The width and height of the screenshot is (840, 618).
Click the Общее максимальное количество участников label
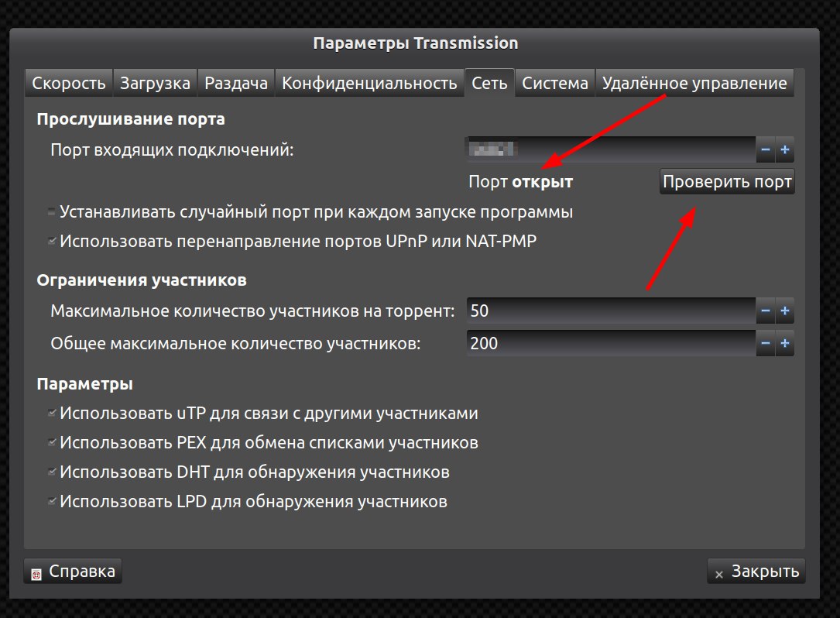pyautogui.click(x=235, y=344)
